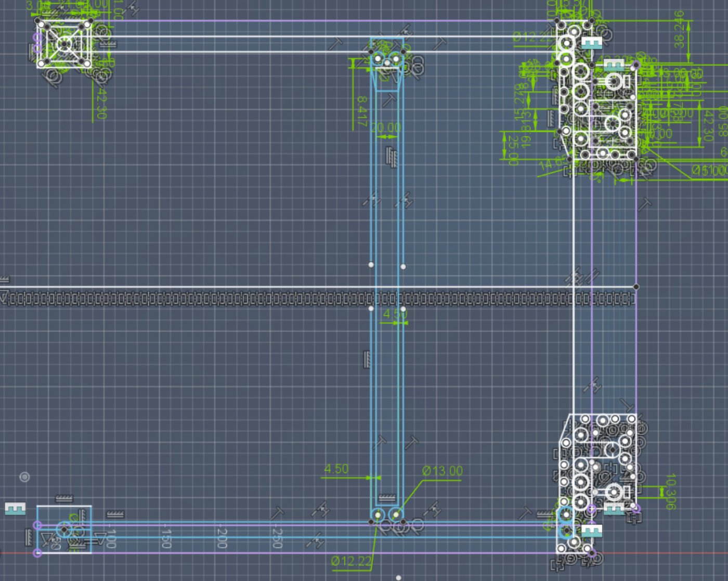
Task: Click the perpendicular glyph right of the upper bracket
Action: [x=645, y=204]
